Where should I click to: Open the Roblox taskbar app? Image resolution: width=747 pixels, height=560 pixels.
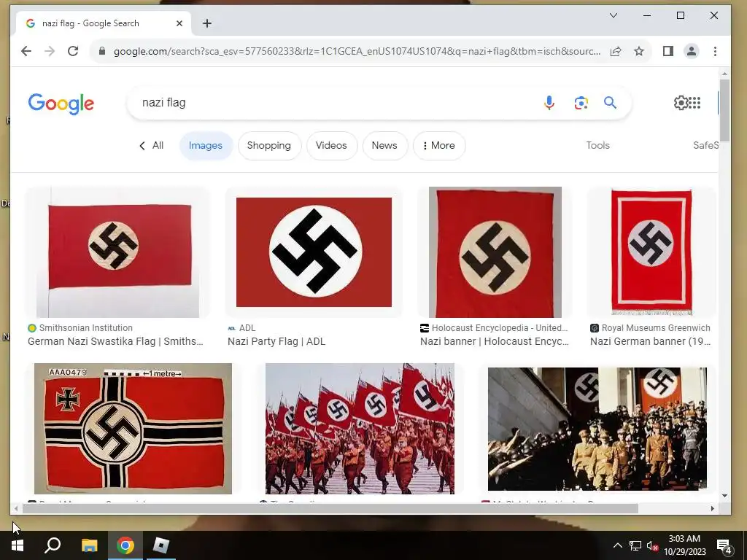pyautogui.click(x=161, y=545)
